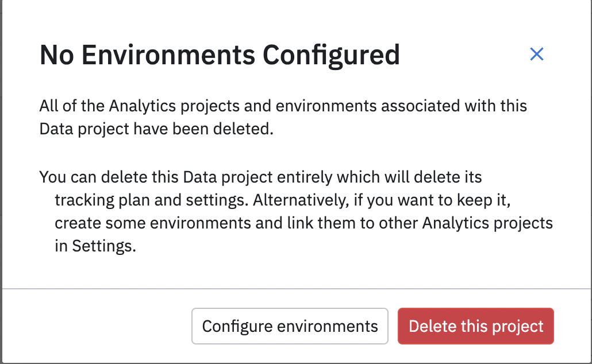Click the word "Configured" in the title
The width and height of the screenshot is (592, 364).
(331, 55)
